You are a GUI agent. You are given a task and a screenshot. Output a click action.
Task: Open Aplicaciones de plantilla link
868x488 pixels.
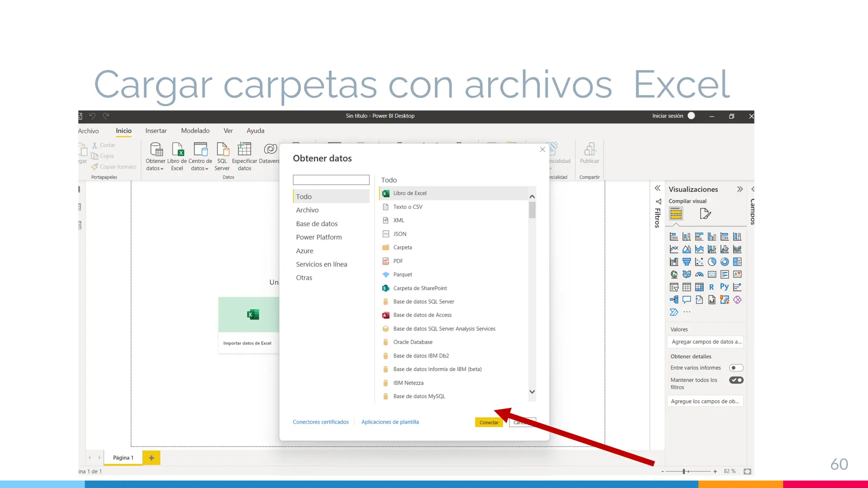[390, 422]
